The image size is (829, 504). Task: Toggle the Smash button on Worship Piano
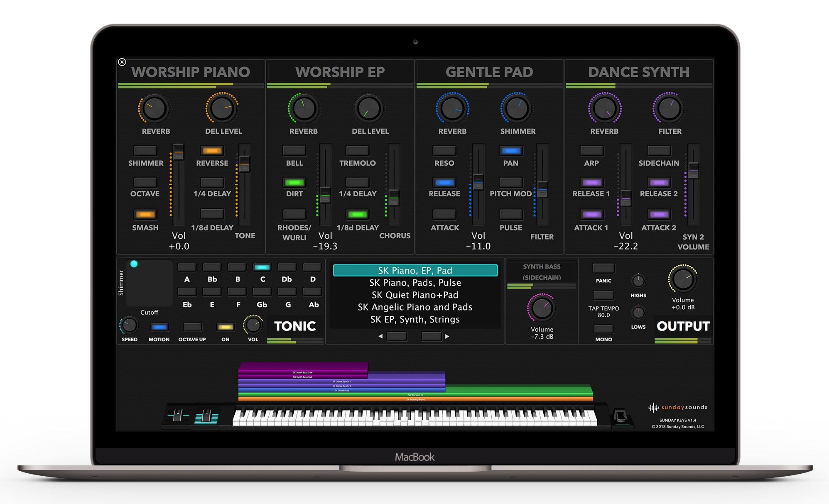[x=145, y=215]
